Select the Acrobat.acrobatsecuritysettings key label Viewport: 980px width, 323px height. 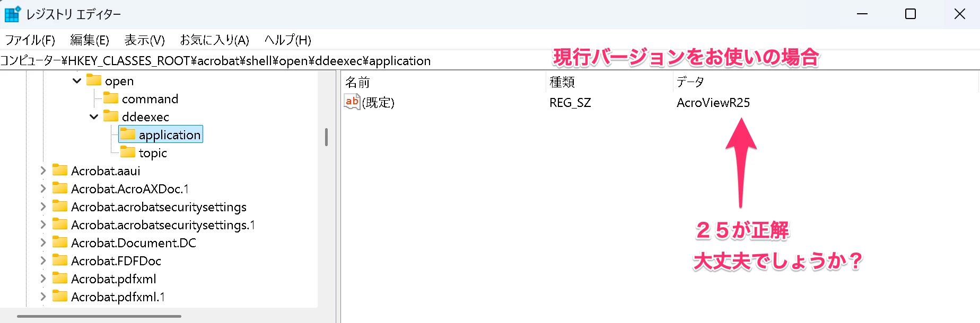click(x=159, y=207)
